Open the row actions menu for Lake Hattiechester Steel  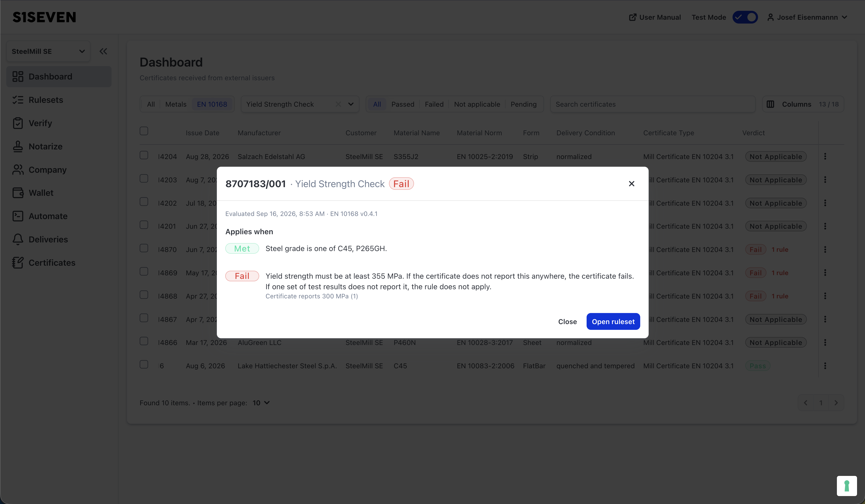pos(825,366)
